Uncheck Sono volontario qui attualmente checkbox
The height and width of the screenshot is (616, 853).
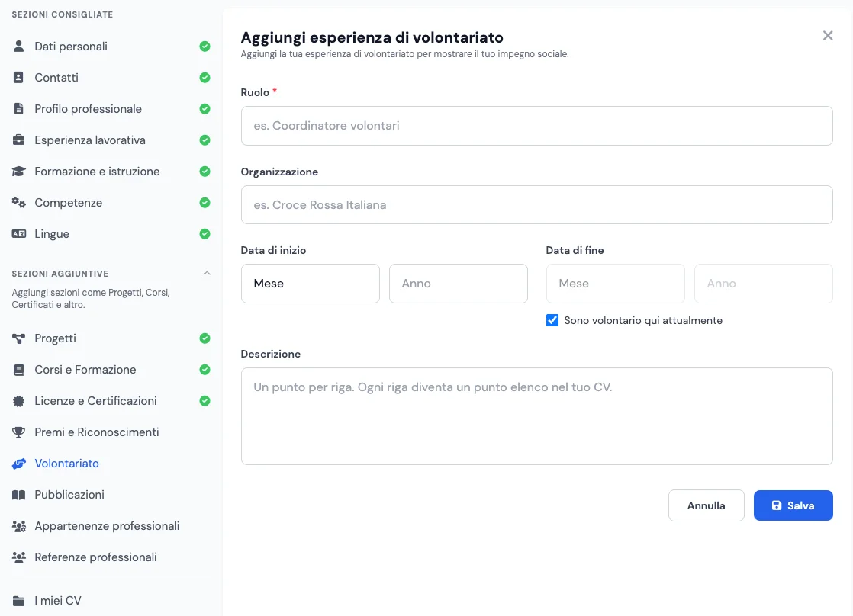click(552, 320)
